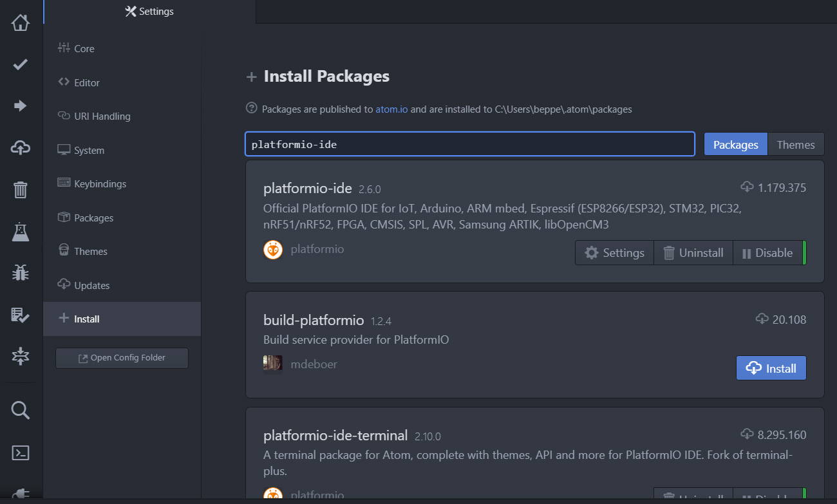Click the checklist icon in left toolbar
The width and height of the screenshot is (837, 504).
tap(21, 315)
